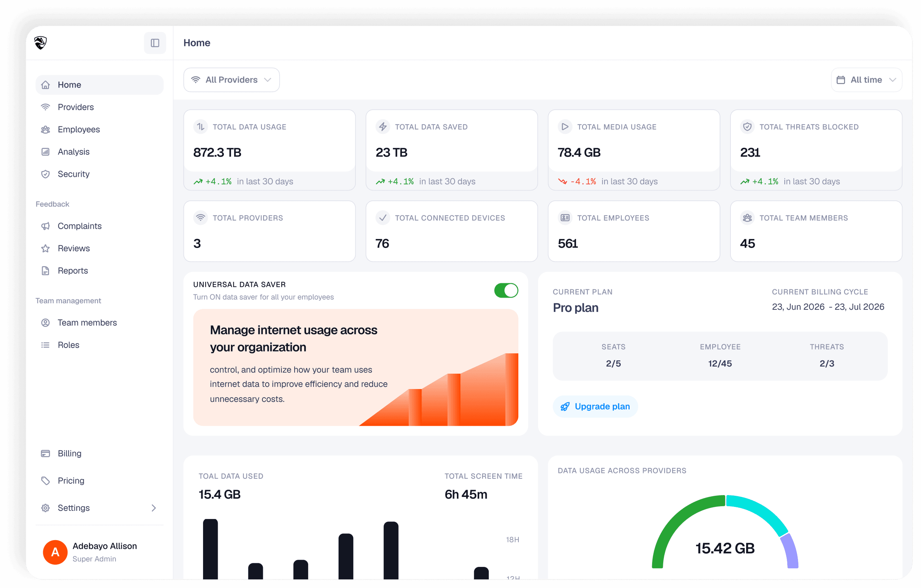Click the Pro plan heading
This screenshot has width=921, height=588.
(x=576, y=308)
